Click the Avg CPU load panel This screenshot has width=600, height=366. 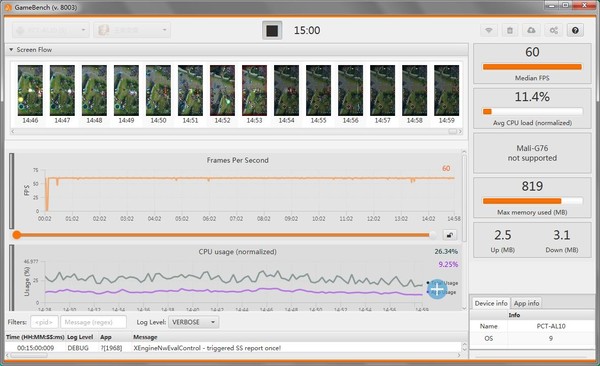point(532,108)
